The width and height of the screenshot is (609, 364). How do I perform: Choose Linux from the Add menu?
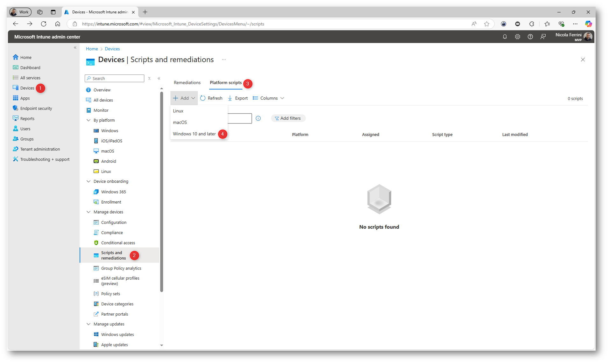(199, 111)
